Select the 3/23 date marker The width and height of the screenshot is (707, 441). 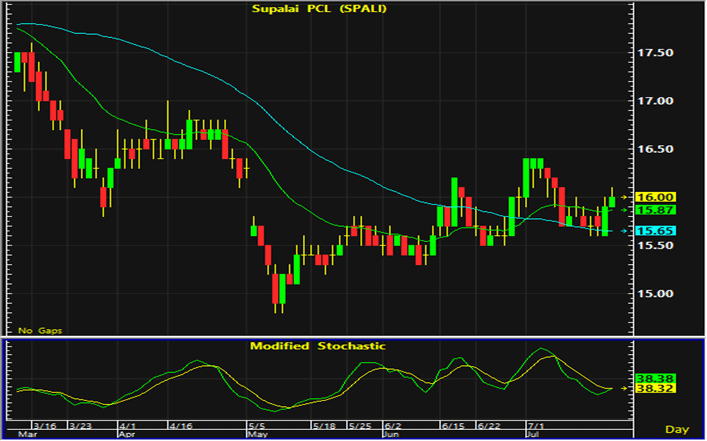pos(80,426)
